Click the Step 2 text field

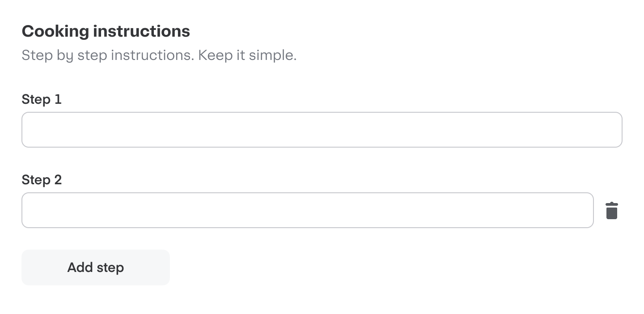pos(307,210)
